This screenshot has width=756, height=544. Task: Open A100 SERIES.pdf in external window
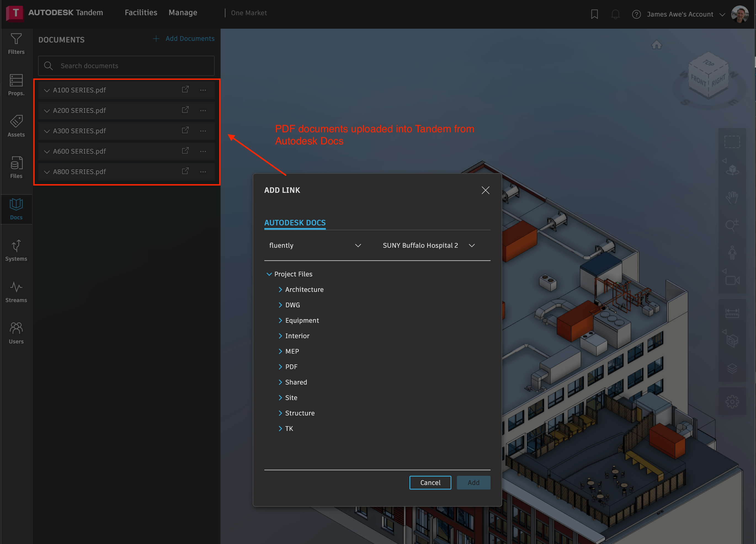pos(185,90)
